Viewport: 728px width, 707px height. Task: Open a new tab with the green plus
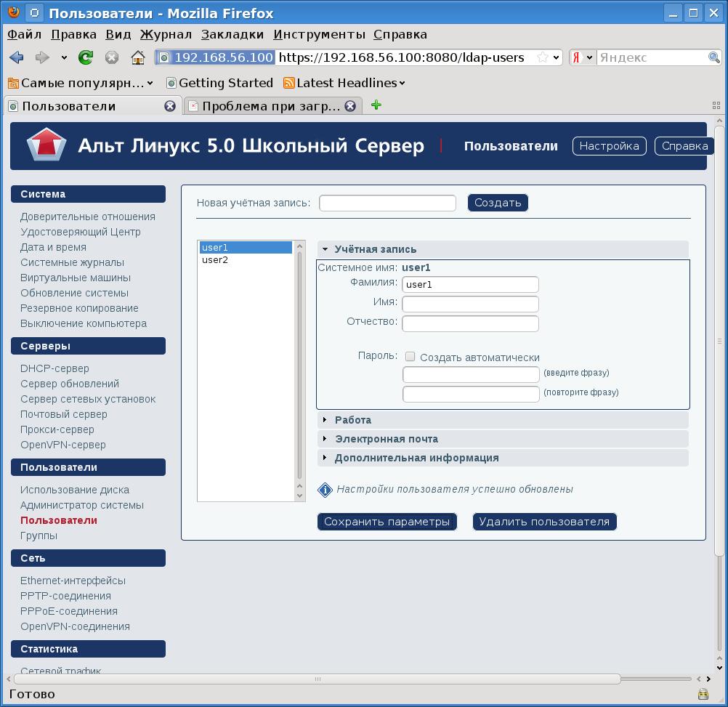[x=376, y=105]
